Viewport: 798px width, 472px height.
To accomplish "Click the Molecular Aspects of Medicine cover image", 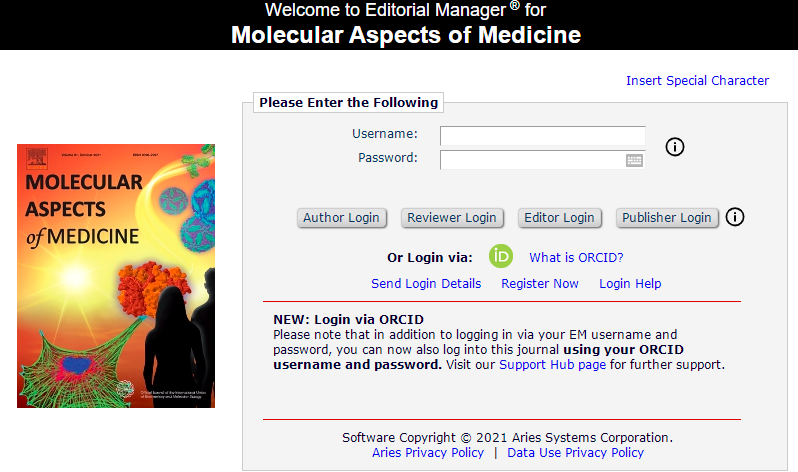I will click(116, 275).
